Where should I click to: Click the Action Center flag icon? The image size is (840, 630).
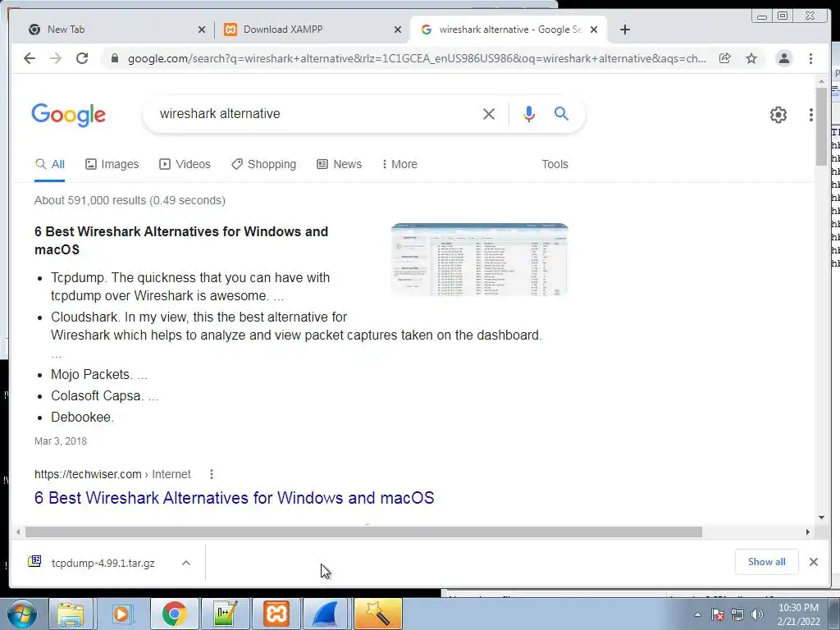[x=717, y=615]
